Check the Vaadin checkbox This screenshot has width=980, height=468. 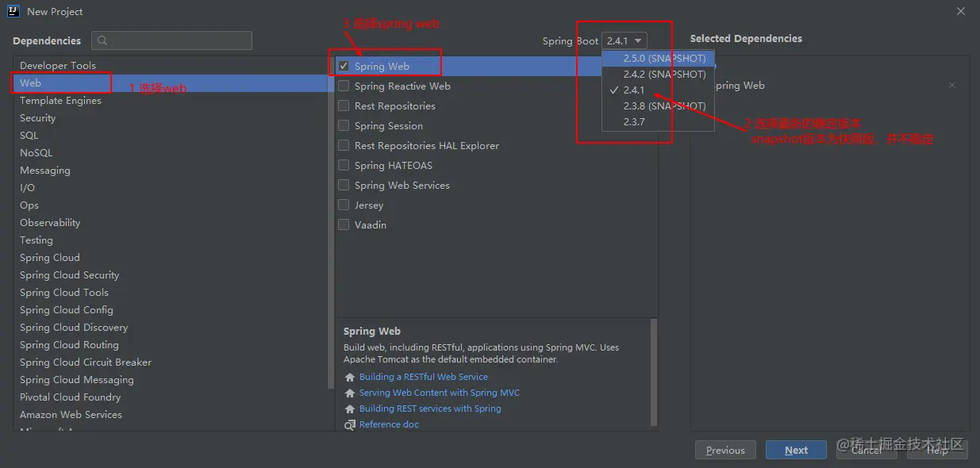click(x=344, y=224)
